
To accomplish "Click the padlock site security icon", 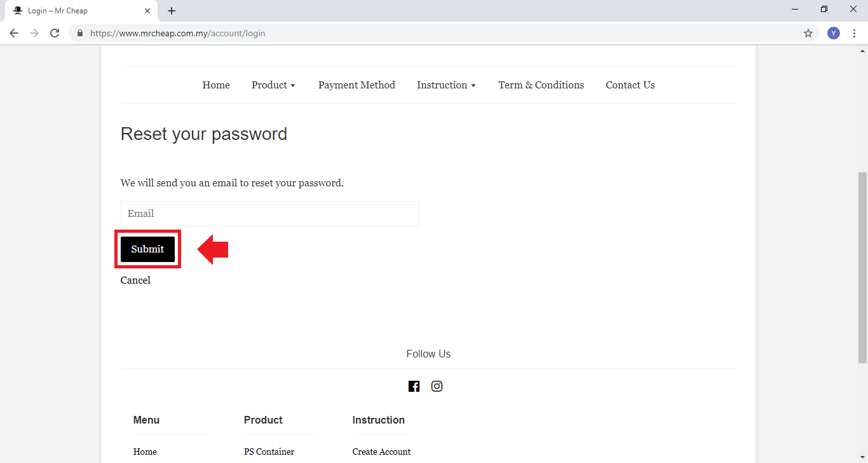I will [80, 33].
